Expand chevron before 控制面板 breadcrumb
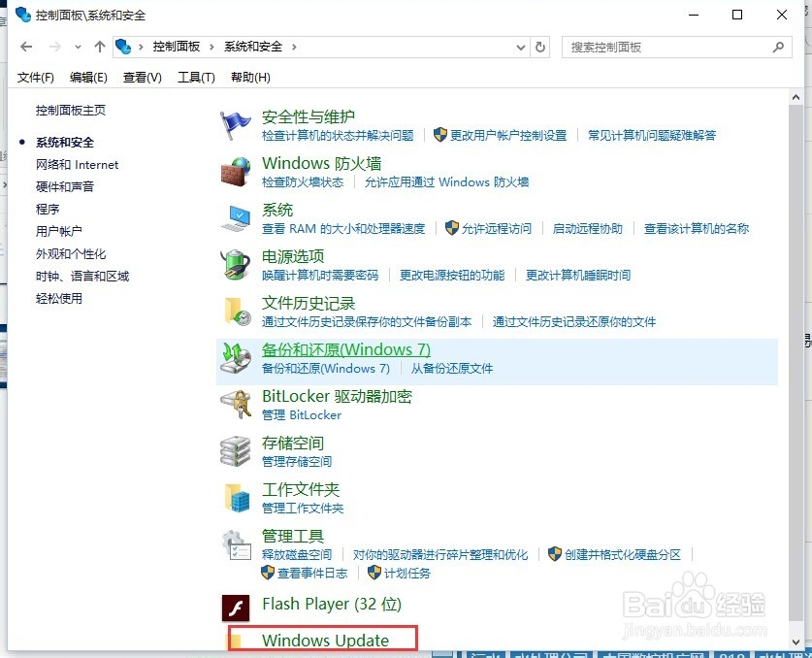The height and width of the screenshot is (658, 812). click(x=141, y=48)
